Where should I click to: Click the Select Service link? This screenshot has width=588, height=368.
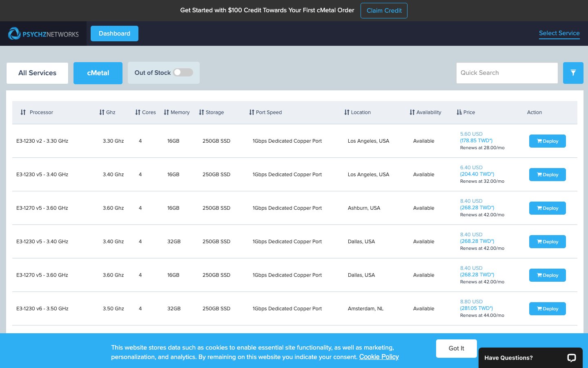click(559, 34)
